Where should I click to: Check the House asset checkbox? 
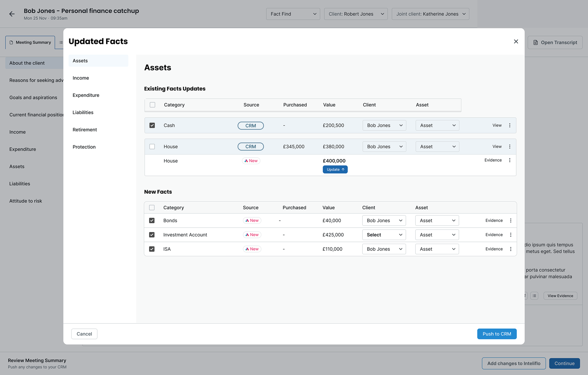pos(152,147)
